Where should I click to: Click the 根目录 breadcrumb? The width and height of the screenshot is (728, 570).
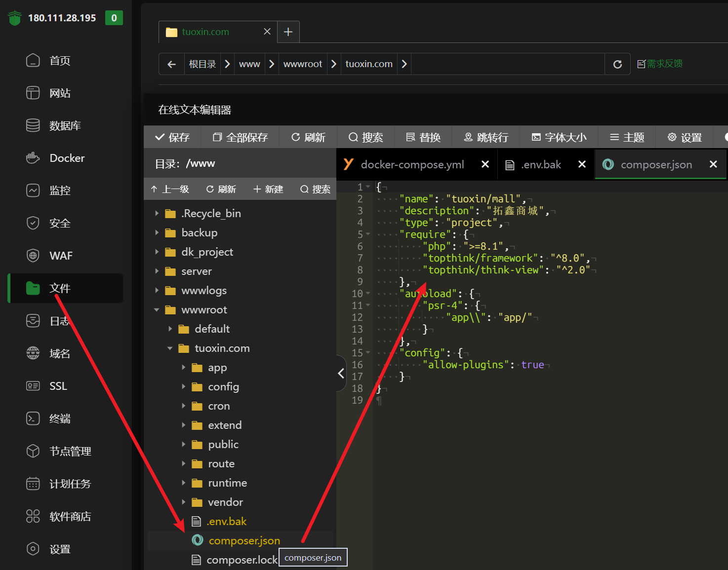click(202, 64)
